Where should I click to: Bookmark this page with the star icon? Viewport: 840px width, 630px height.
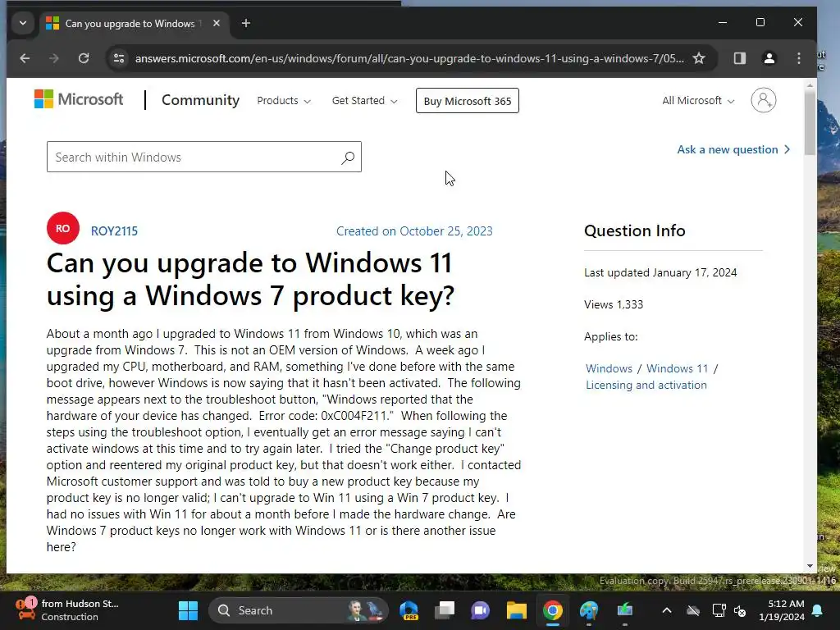[699, 58]
